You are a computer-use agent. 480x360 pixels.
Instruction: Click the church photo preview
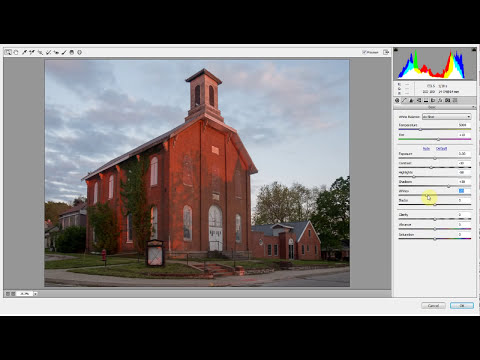pos(197,173)
